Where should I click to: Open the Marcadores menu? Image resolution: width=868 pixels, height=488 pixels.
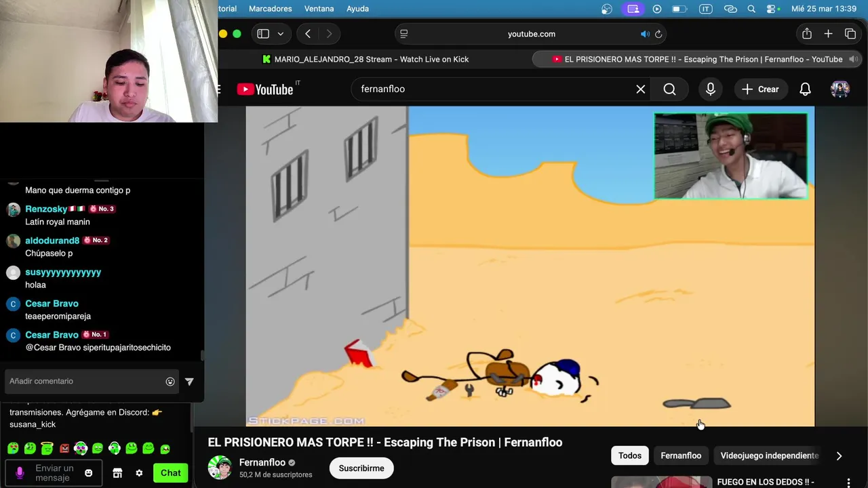(270, 9)
